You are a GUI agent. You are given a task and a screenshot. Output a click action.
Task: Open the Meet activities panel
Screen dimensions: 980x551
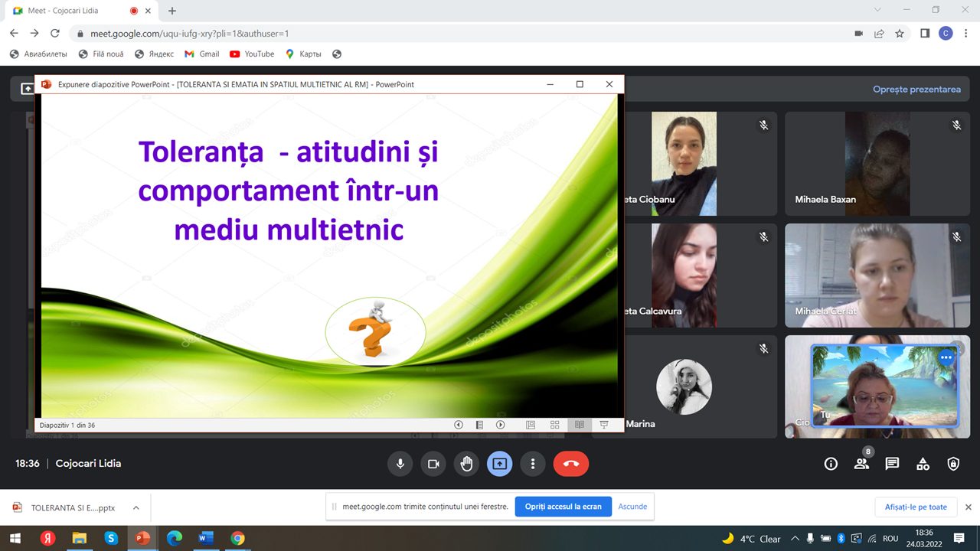(923, 464)
